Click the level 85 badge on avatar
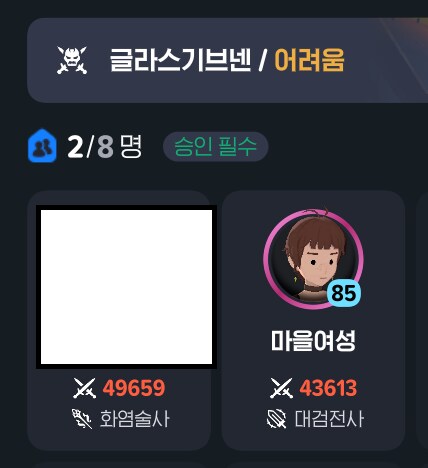This screenshot has width=428, height=468. 344,293
